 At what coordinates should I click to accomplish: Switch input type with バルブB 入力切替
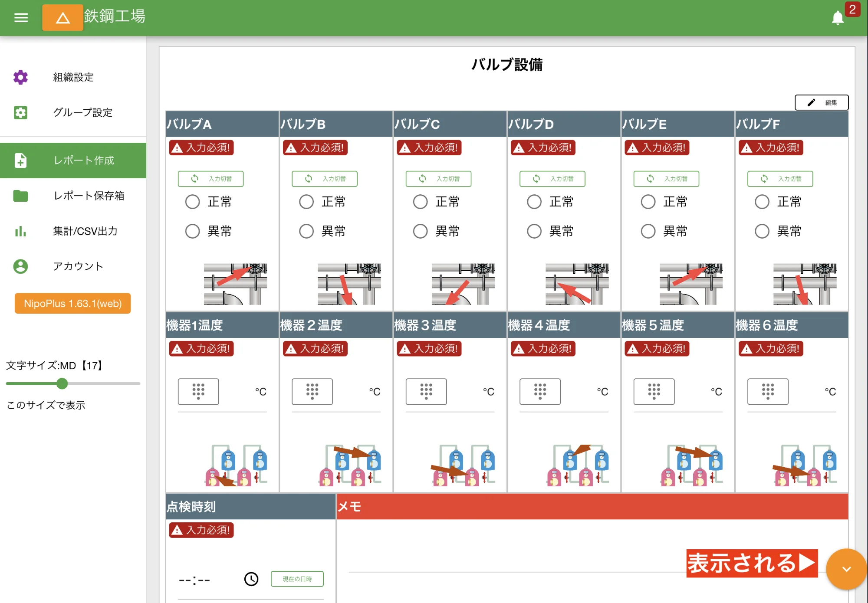[x=325, y=179]
